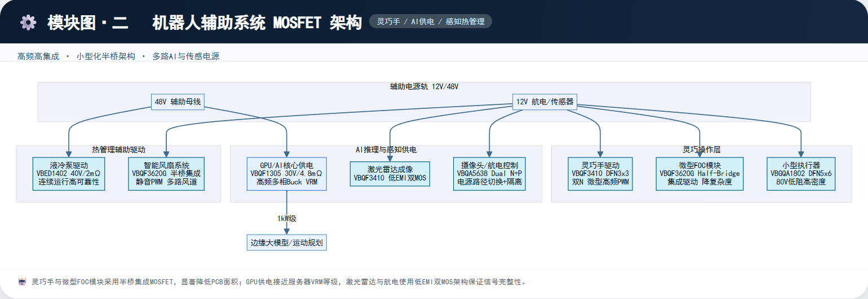The image size is (868, 299).
Task: Click the 微型FOC模块 Half-Bridge block
Action: tap(699, 174)
